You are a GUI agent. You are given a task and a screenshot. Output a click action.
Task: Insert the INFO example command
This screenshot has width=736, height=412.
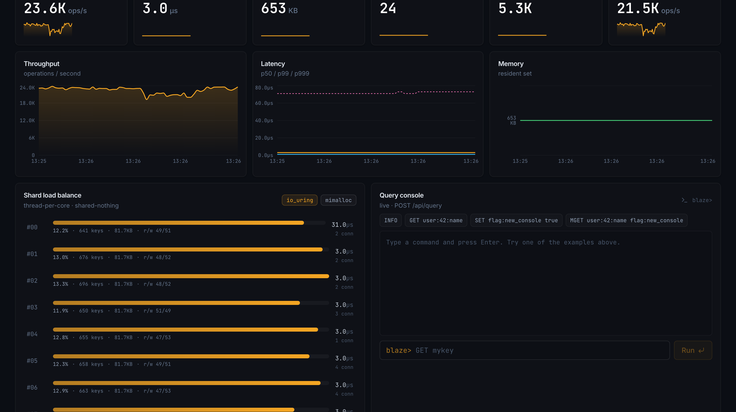(x=391, y=221)
